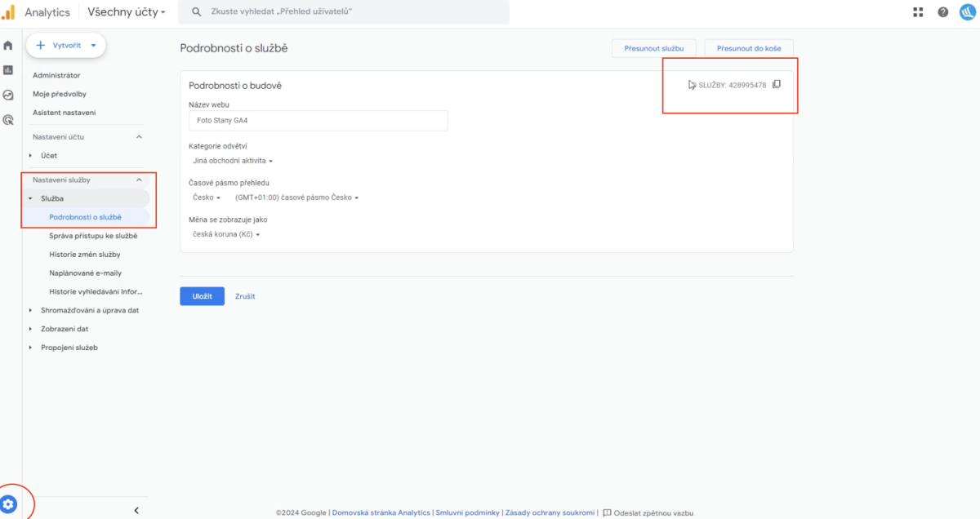This screenshot has height=519, width=980.
Task: Open the Explore icon in left rail
Action: tap(8, 95)
